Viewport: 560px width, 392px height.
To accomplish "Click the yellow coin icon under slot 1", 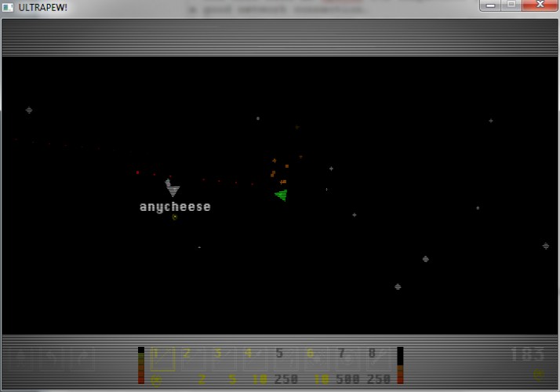I will click(156, 380).
